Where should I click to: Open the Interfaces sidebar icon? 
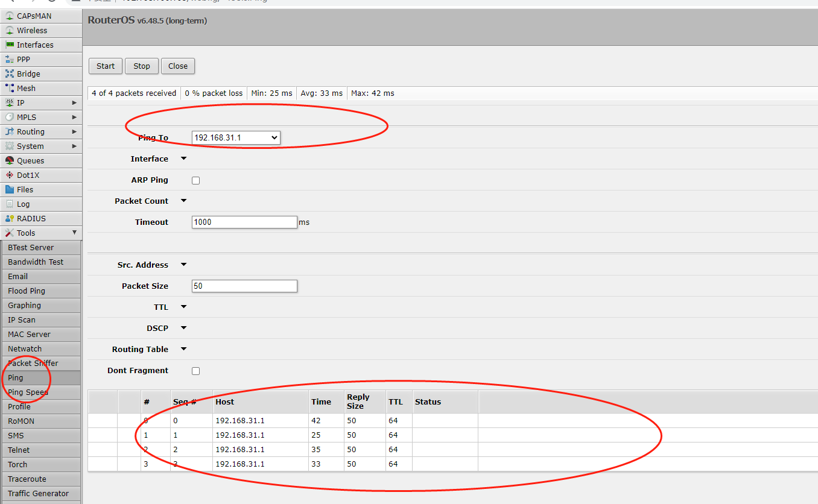pos(10,45)
